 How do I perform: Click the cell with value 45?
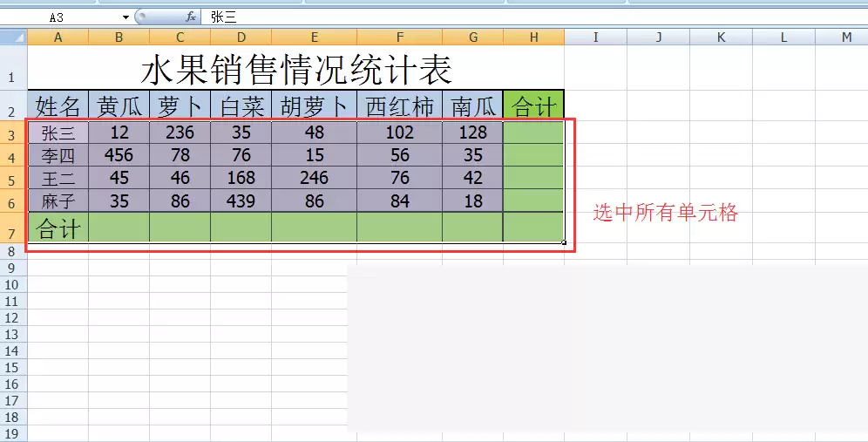pos(119,178)
